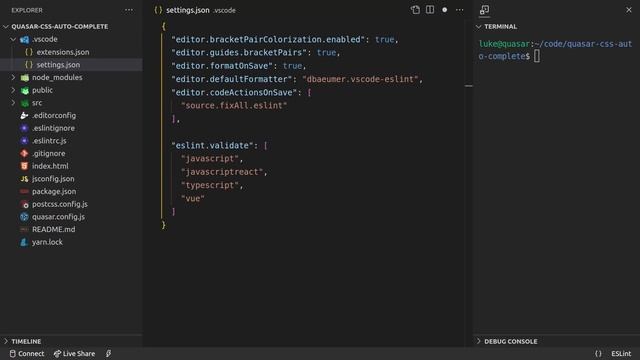The image size is (640, 360).
Task: Click the terminal panel icon tab
Action: click(x=484, y=10)
